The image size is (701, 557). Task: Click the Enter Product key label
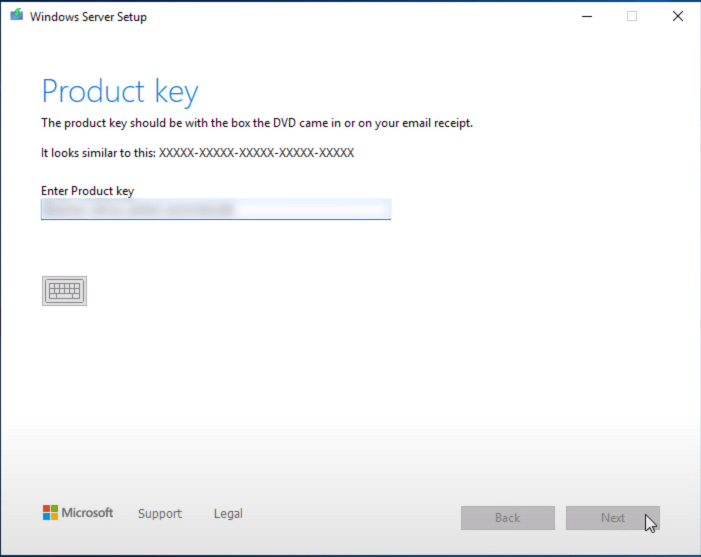pos(87,190)
